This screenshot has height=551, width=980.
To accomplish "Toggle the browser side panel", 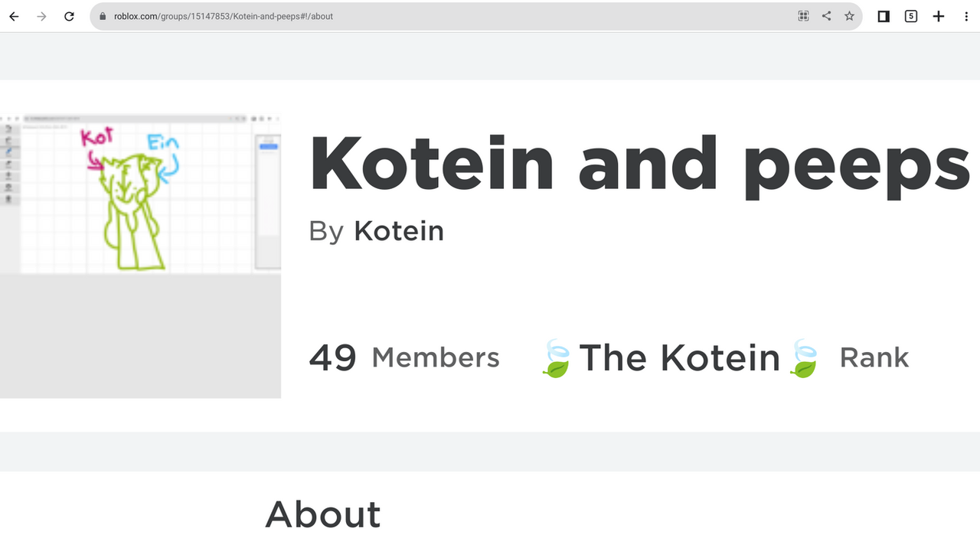I will (884, 16).
